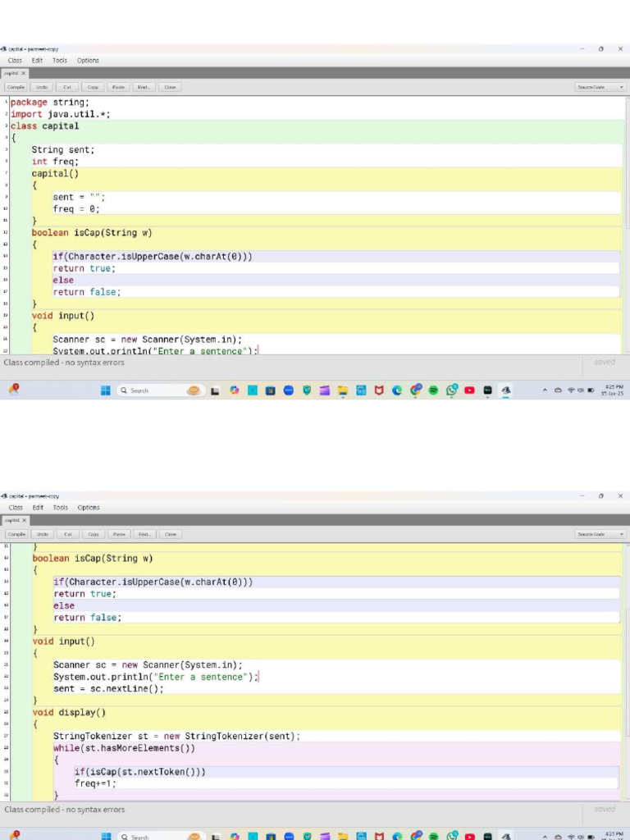The height and width of the screenshot is (840, 630).
Task: Open the Tools menu in the bottom window
Action: pos(60,507)
